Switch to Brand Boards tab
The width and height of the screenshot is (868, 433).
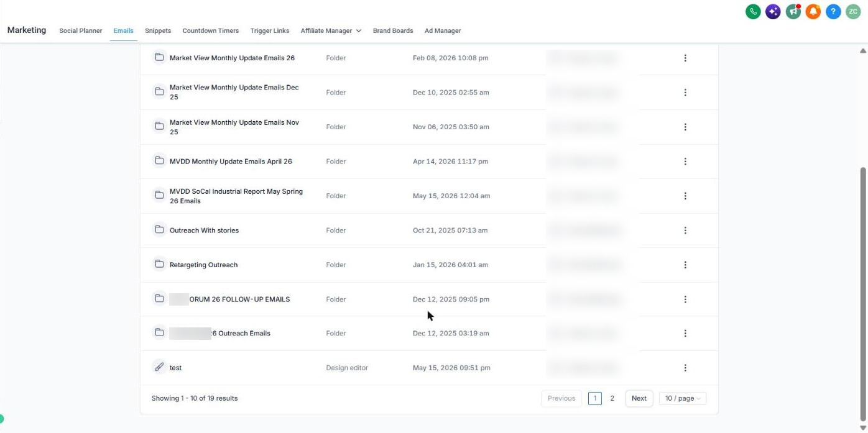point(393,30)
